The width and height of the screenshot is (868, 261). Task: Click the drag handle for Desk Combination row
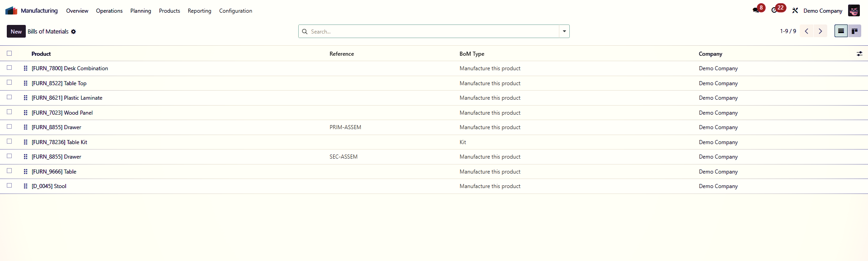tap(25, 68)
